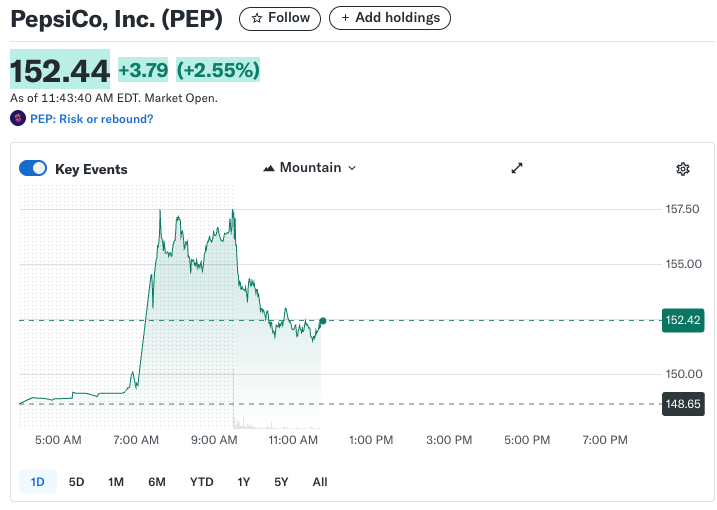The width and height of the screenshot is (717, 510).
Task: Select the 1M range tab
Action: pos(116,482)
